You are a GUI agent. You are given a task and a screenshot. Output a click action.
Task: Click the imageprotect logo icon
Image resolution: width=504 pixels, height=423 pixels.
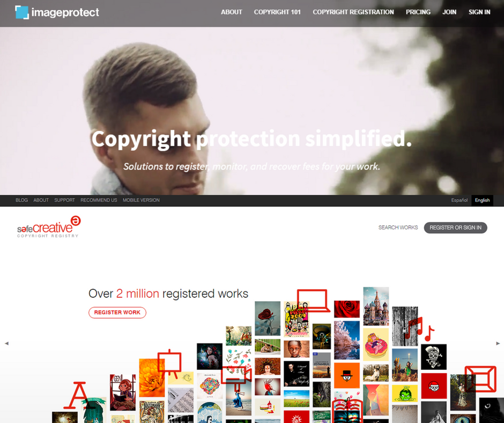click(x=22, y=12)
